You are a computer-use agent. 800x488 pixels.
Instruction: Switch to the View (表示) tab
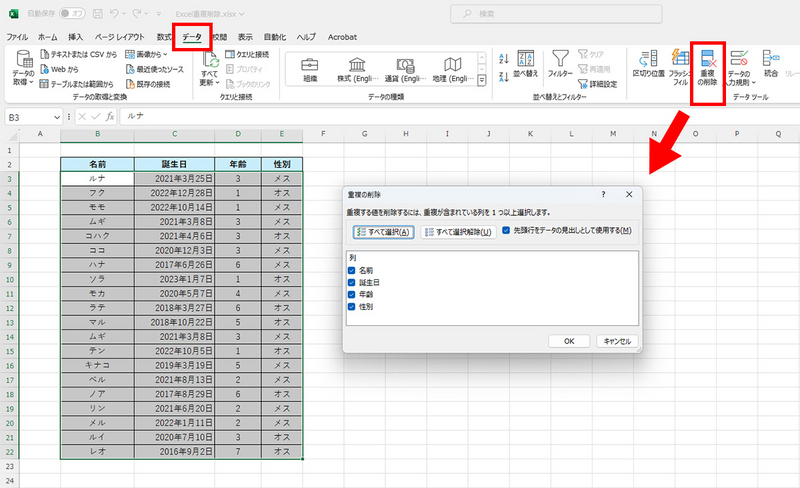245,37
